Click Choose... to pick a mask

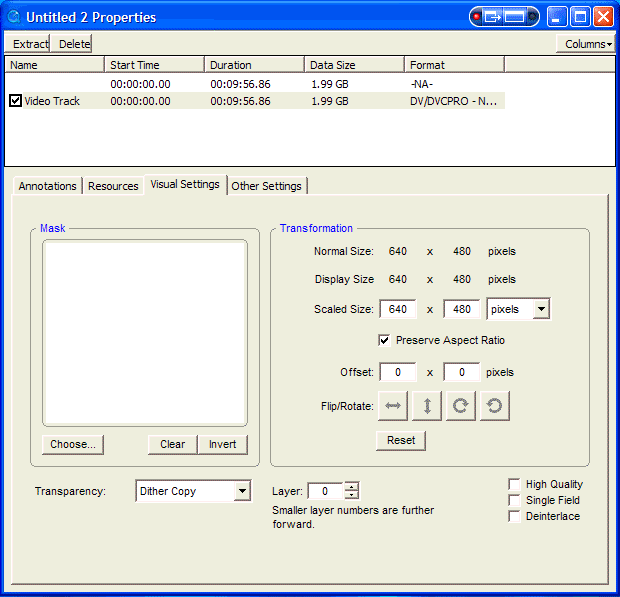click(73, 445)
